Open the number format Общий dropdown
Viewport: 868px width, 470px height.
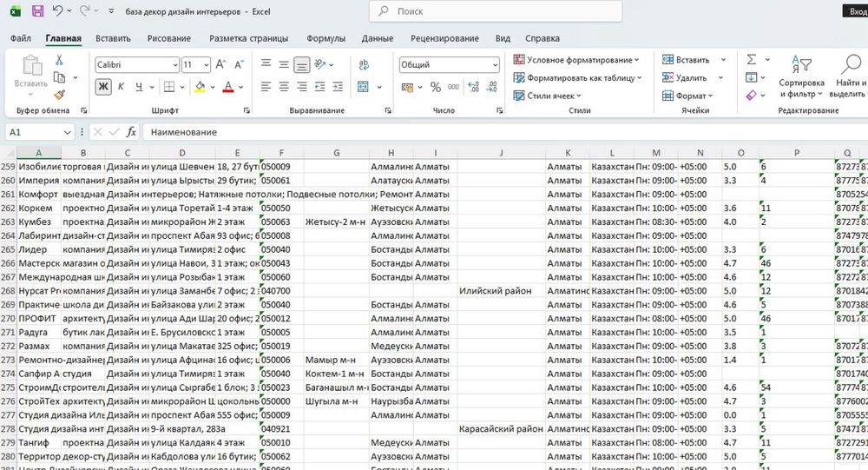pyautogui.click(x=495, y=65)
